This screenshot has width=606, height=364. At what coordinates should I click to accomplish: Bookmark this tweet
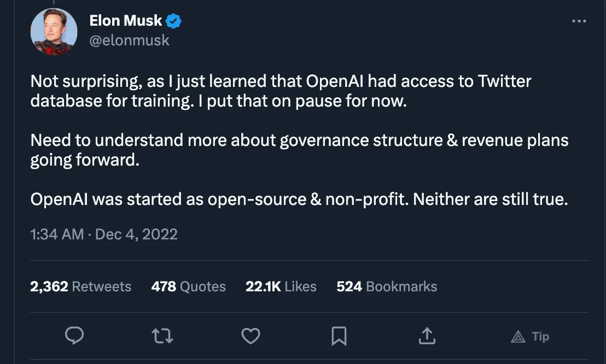(x=339, y=336)
